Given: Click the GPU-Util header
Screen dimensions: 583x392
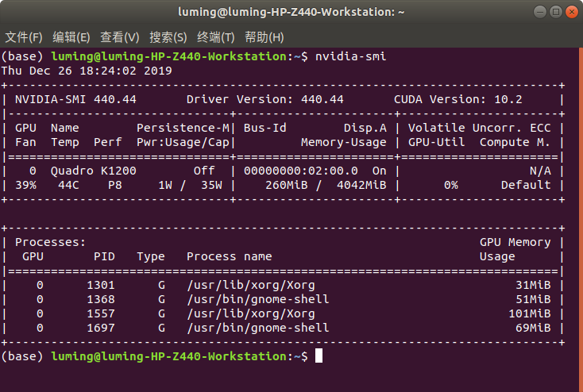Looking at the screenshot, I should [437, 142].
